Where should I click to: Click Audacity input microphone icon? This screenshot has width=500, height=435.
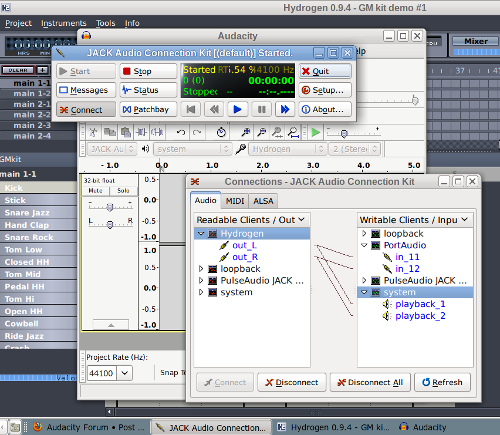point(241,149)
